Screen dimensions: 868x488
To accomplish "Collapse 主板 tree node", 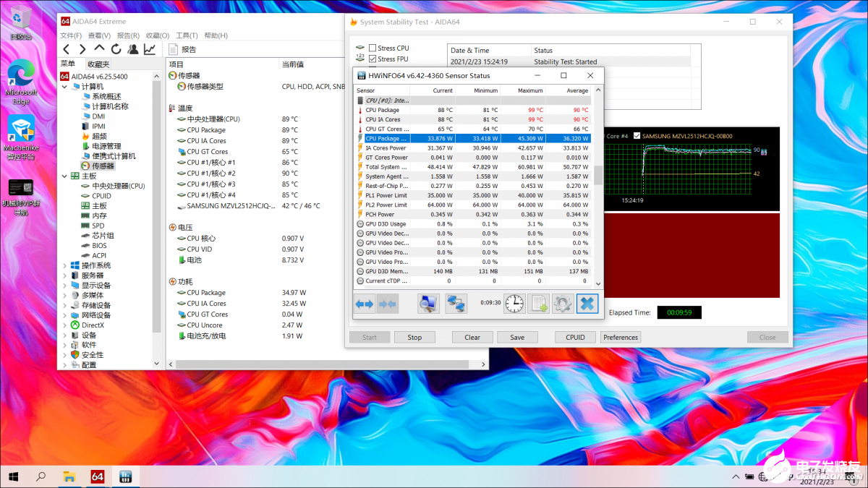I will pos(65,176).
